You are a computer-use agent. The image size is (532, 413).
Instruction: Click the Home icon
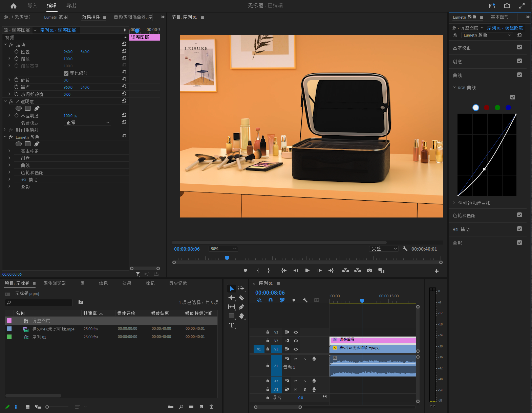click(14, 6)
